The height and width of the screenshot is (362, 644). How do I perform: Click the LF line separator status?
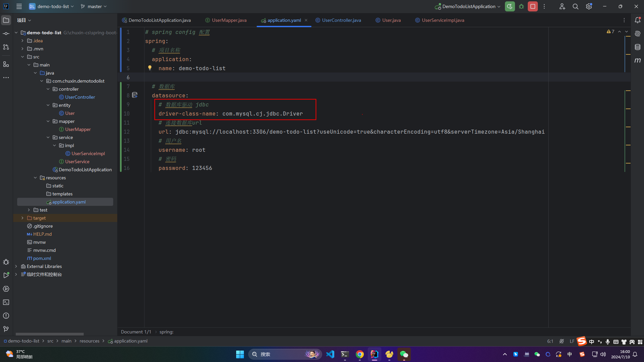point(572,341)
